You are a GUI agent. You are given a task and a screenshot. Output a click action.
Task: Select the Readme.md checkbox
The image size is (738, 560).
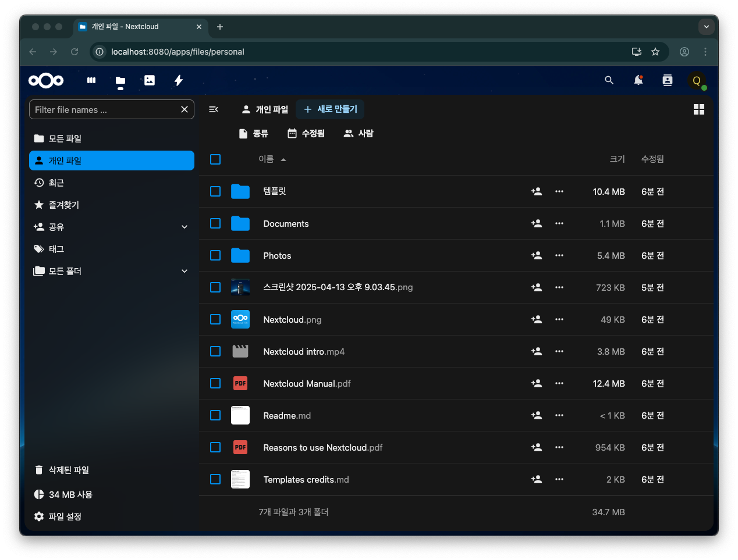[x=215, y=415]
